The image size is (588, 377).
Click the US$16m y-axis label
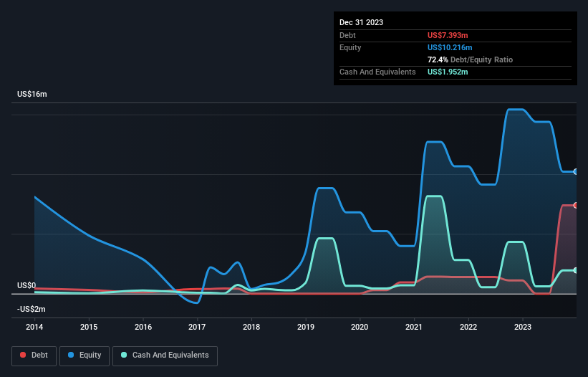tap(32, 94)
